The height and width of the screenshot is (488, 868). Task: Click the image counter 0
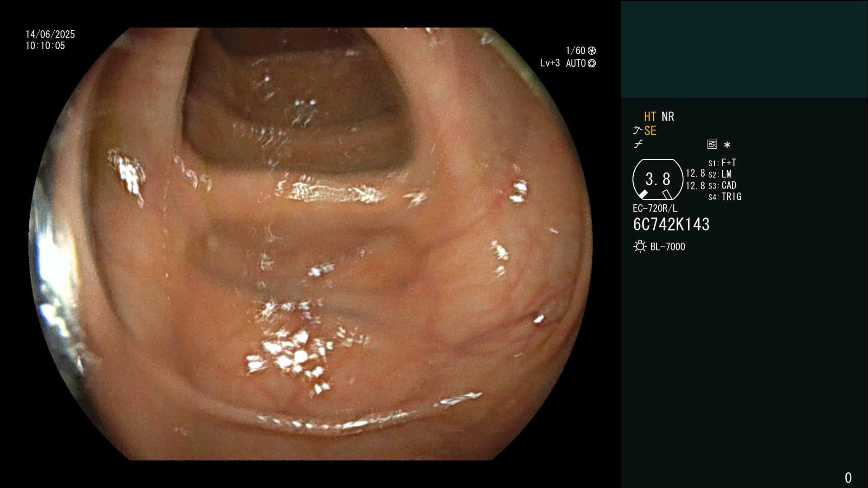click(848, 478)
